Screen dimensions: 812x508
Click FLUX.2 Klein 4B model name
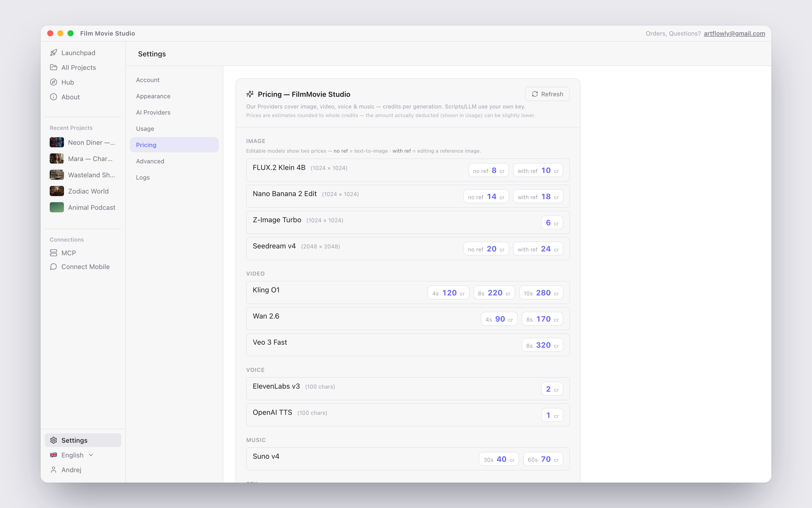coord(279,167)
